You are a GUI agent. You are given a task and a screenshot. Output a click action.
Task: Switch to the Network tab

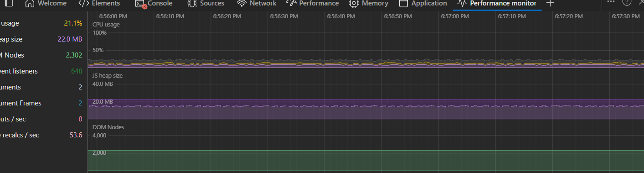click(257, 3)
